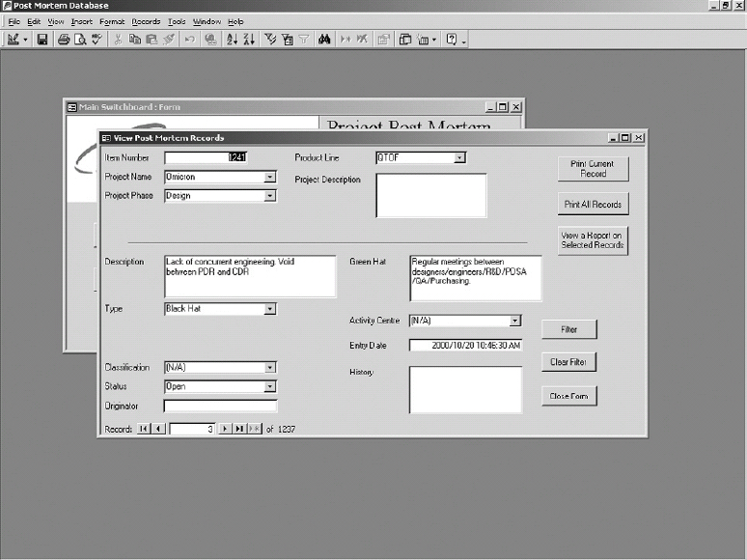The height and width of the screenshot is (560, 747).
Task: Click the Delete Record toolbar icon
Action: (x=362, y=40)
